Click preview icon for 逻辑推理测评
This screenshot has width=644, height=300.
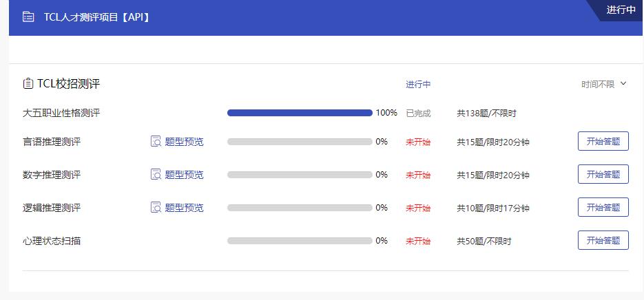click(156, 208)
